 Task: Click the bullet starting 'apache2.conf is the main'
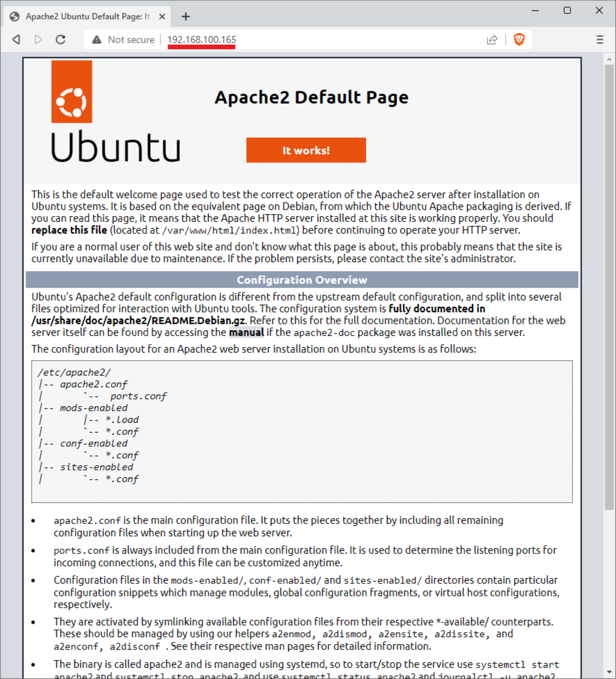coord(278,526)
